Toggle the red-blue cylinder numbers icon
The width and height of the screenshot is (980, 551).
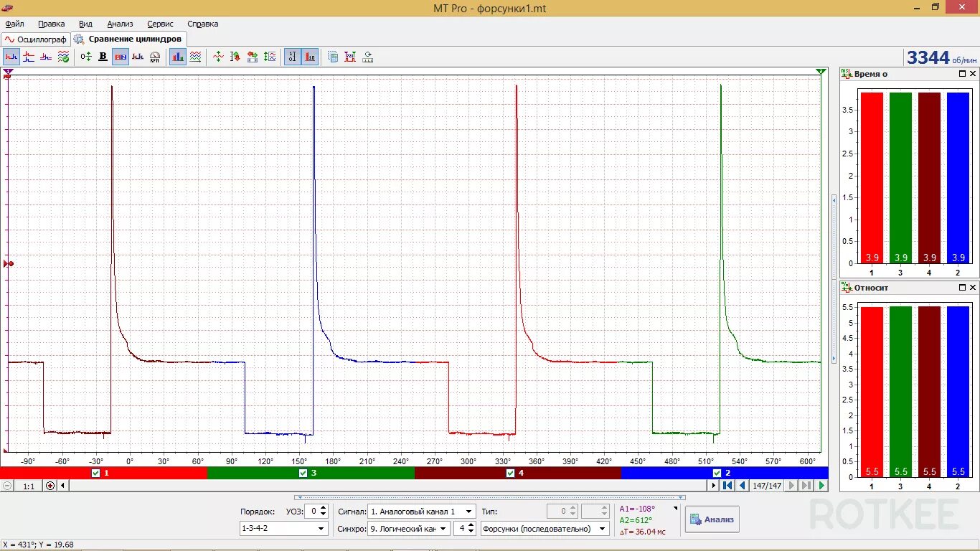point(121,57)
